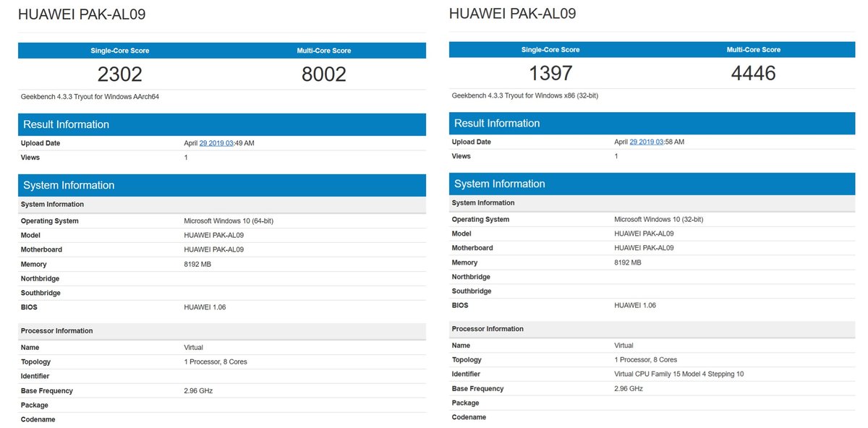868x428 pixels.
Task: Click the blue System Information header, AArch64 page
Action: (x=222, y=185)
